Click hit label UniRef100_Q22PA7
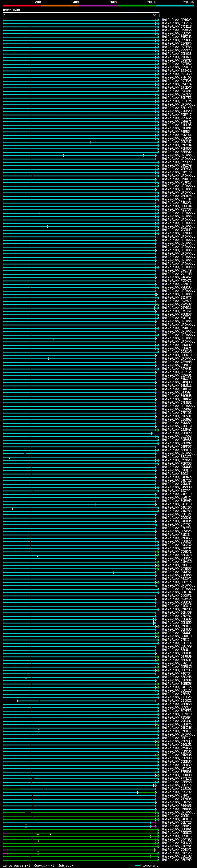Screen dimensions: 197x868 (x=176, y=430)
